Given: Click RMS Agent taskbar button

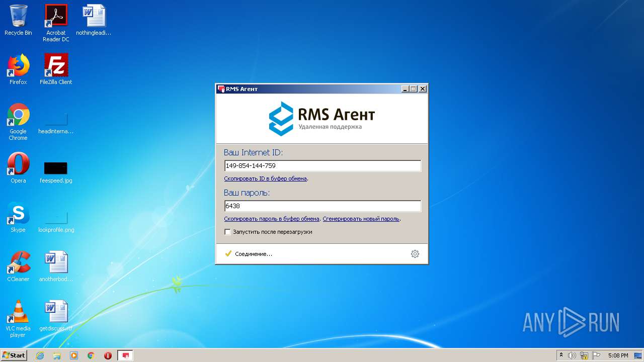Looking at the screenshot, I should click(125, 355).
